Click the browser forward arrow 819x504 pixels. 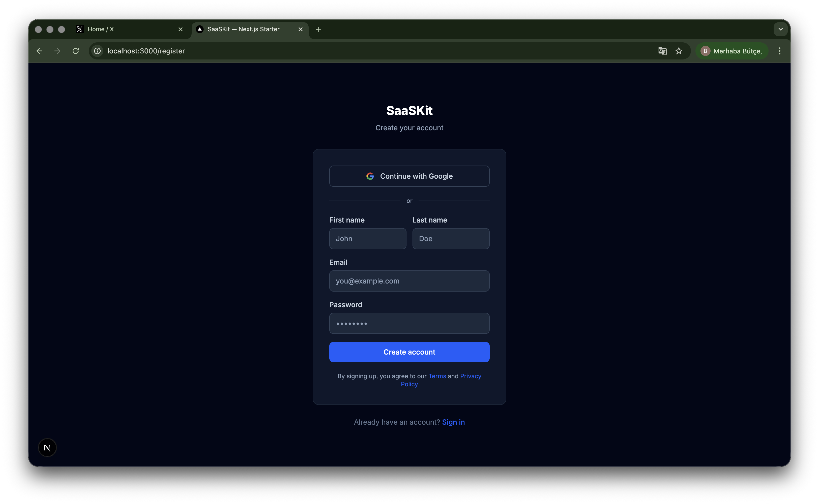[57, 51]
